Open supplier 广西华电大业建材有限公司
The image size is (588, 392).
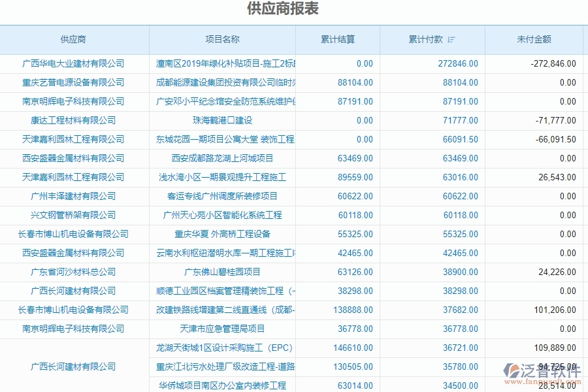click(74, 63)
